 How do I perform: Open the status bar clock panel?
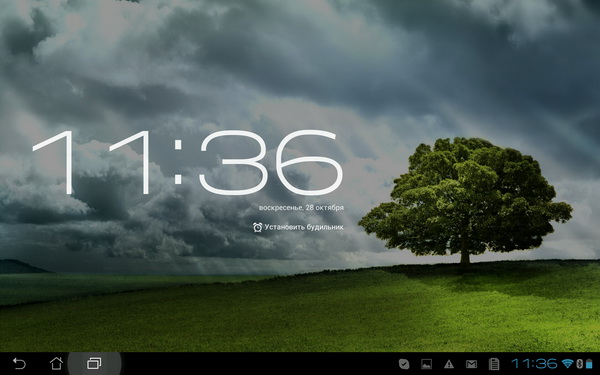[x=534, y=364]
